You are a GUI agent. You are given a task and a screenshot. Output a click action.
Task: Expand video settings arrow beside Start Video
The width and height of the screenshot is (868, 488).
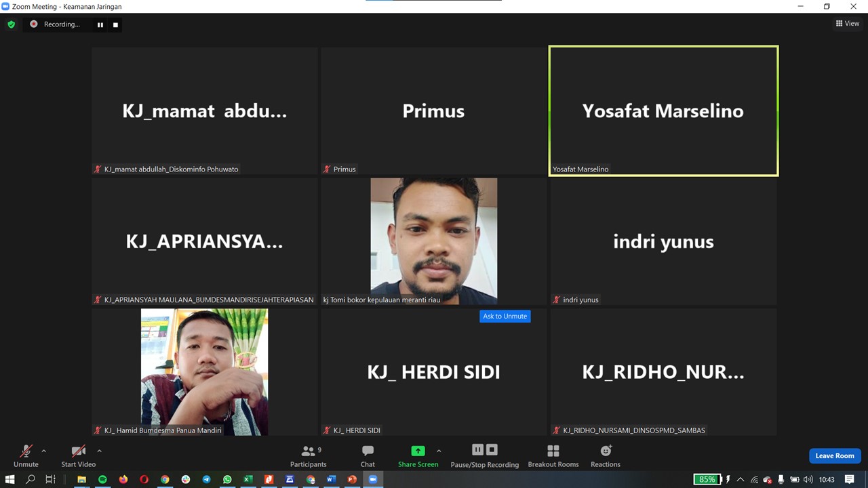pos(99,451)
